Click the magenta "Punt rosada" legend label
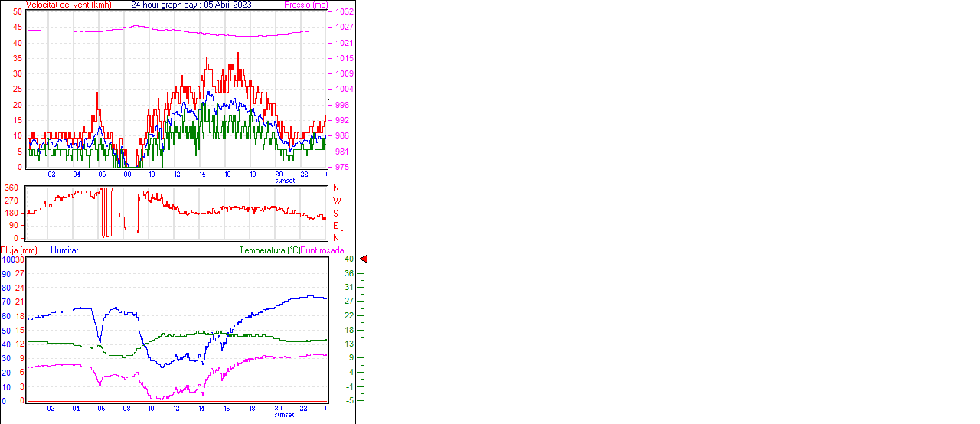This screenshot has width=980, height=424. click(x=322, y=250)
